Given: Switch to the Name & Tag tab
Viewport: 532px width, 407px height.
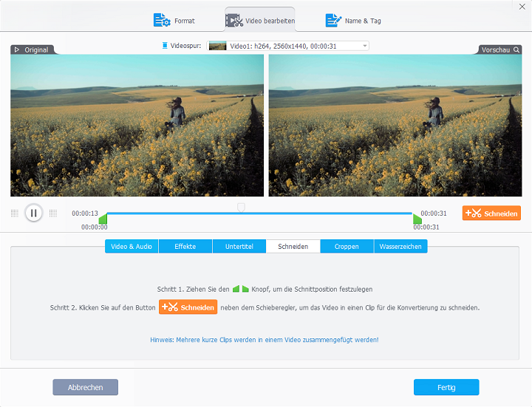Looking at the screenshot, I should pyautogui.click(x=353, y=21).
